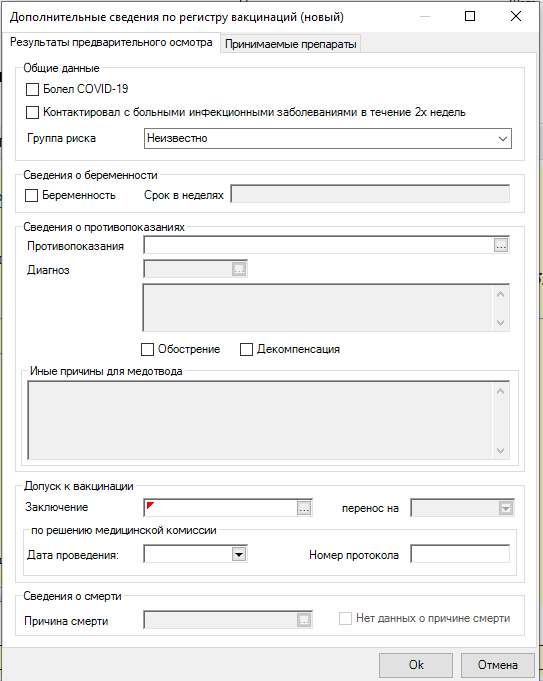Image resolution: width=543 pixels, height=681 pixels.
Task: Focus the Номер протокола input field
Action: point(460,554)
